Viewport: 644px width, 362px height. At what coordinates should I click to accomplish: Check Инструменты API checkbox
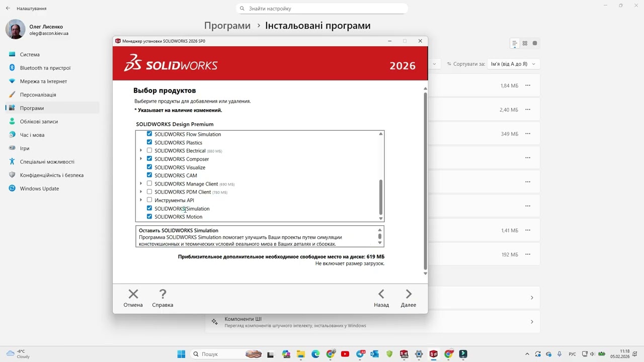(x=149, y=200)
